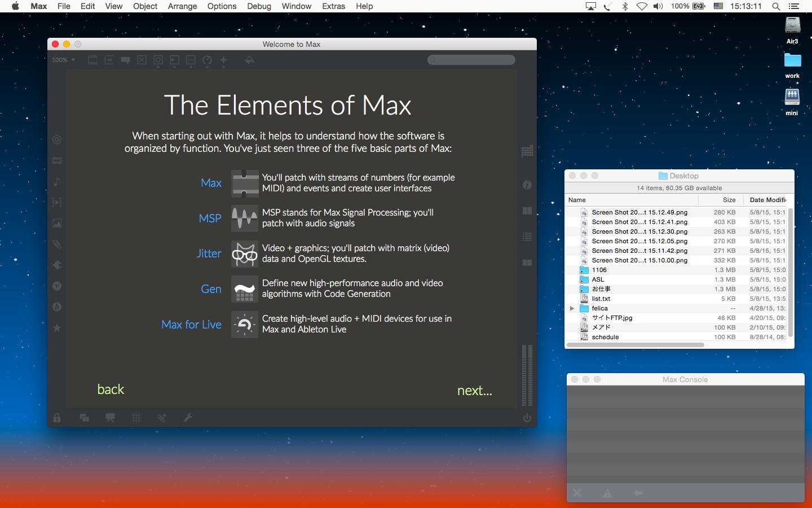The image size is (812, 508).
Task: Open the Object menu
Action: (145, 6)
